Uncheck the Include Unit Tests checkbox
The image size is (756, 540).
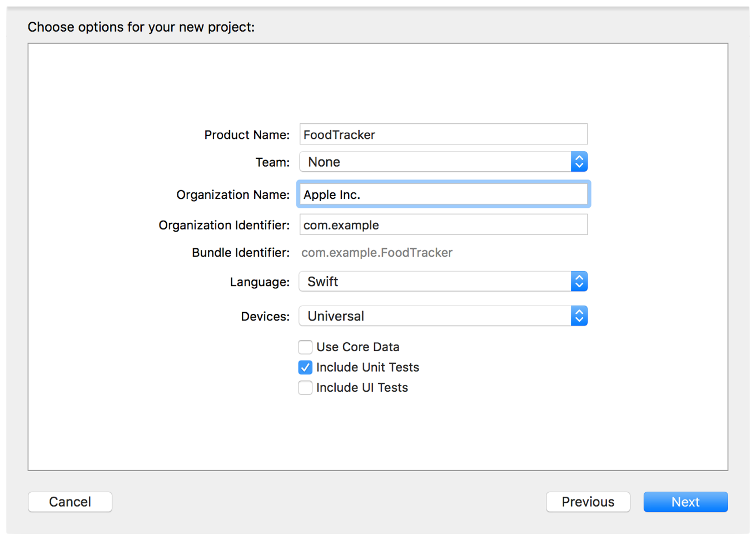coord(305,367)
